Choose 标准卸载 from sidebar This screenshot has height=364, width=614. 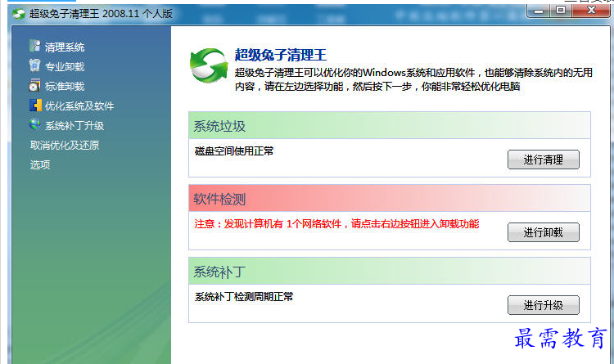coord(65,87)
